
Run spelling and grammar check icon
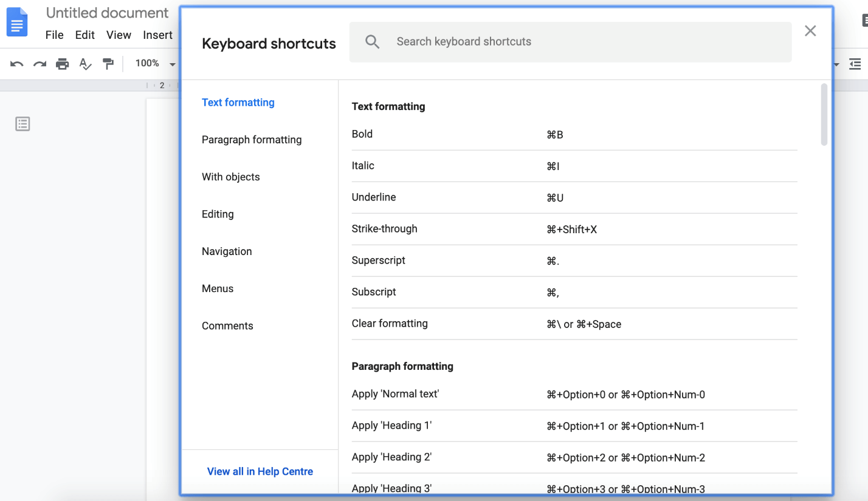pos(85,64)
